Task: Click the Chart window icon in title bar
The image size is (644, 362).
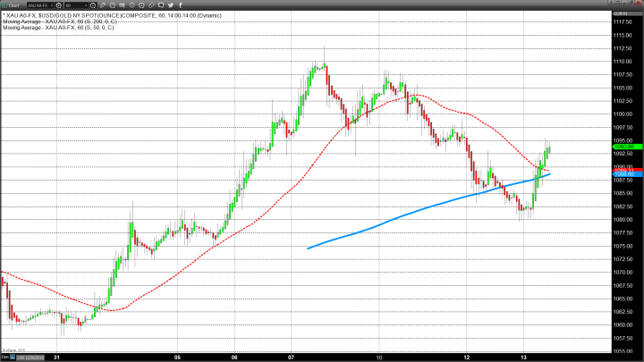Action: [x=4, y=4]
